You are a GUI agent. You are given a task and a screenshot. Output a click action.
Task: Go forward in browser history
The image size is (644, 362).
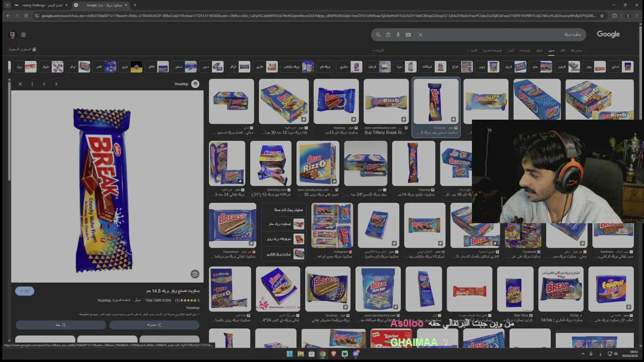click(17, 16)
